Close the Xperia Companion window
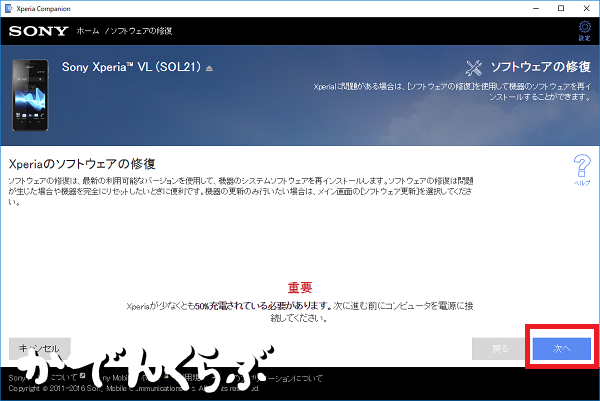Viewport: 600px width, 401px height. 586,8
